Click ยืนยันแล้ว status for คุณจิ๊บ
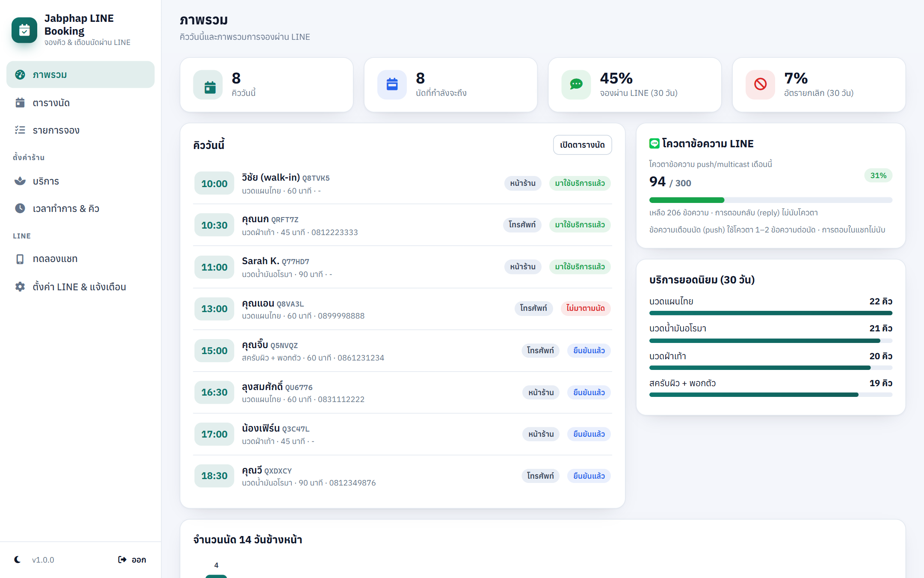Image resolution: width=924 pixels, height=578 pixels. coord(589,351)
